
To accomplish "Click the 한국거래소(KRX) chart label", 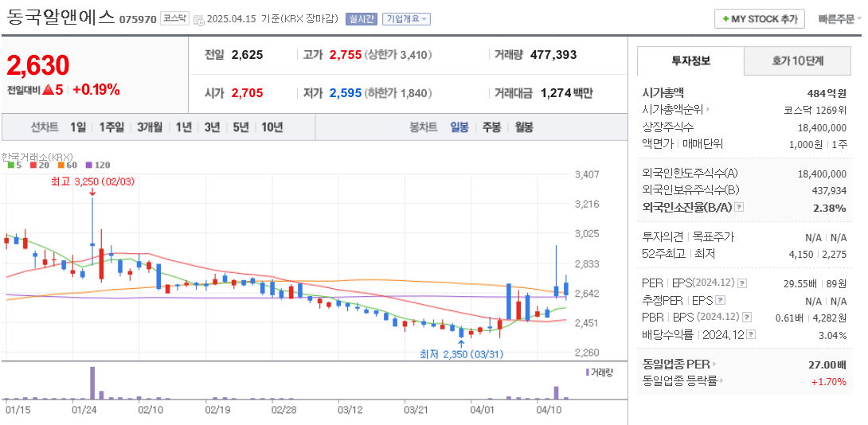I will [37, 157].
